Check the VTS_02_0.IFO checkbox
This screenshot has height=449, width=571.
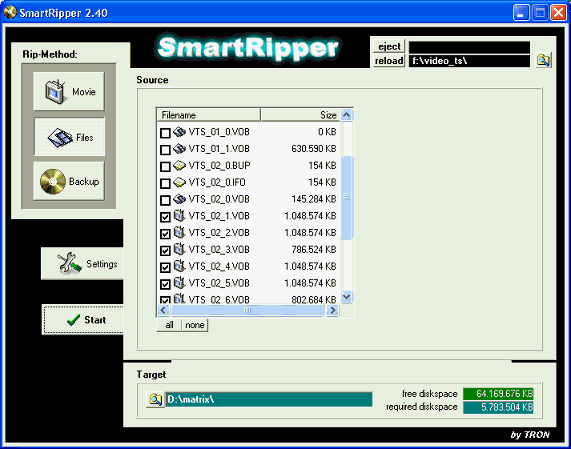165,183
